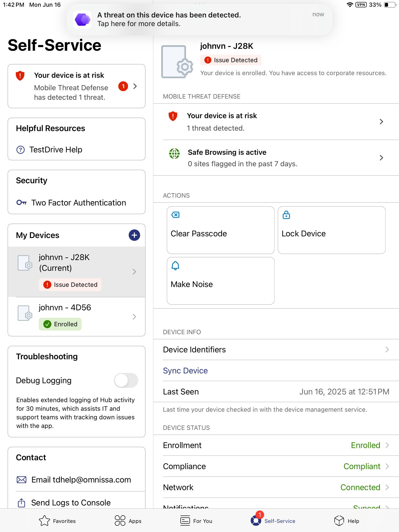The image size is (399, 532).
Task: Expand Safe Browsing details chevron
Action: click(x=381, y=158)
